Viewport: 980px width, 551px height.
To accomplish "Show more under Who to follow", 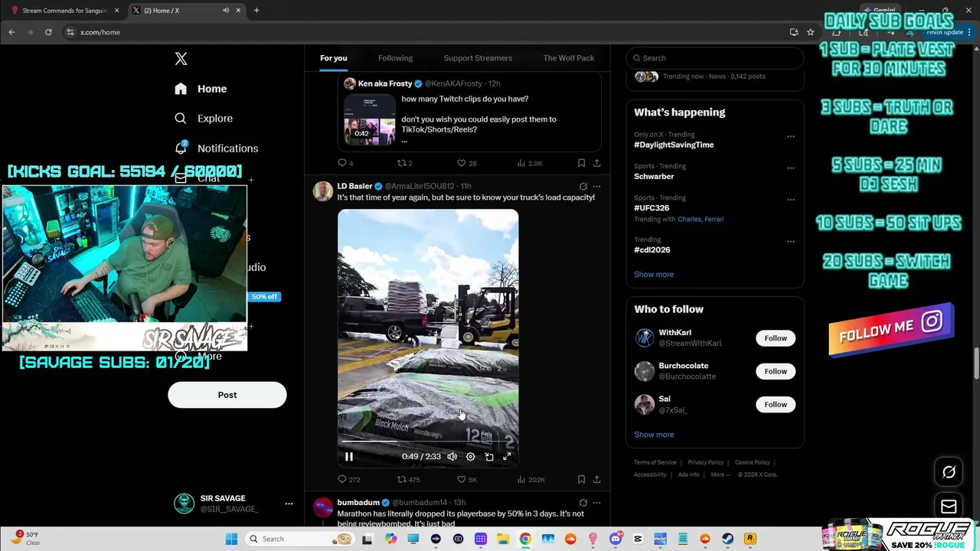I will pos(654,435).
